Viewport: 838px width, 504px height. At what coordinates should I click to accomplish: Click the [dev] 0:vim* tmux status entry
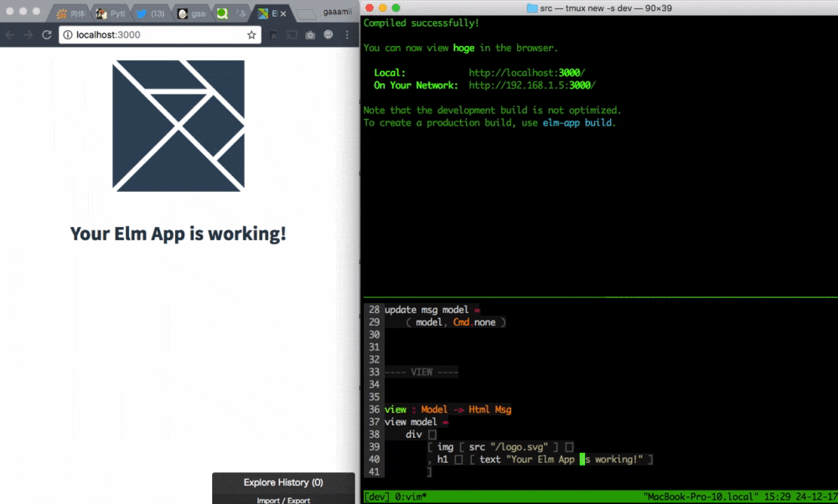(396, 497)
